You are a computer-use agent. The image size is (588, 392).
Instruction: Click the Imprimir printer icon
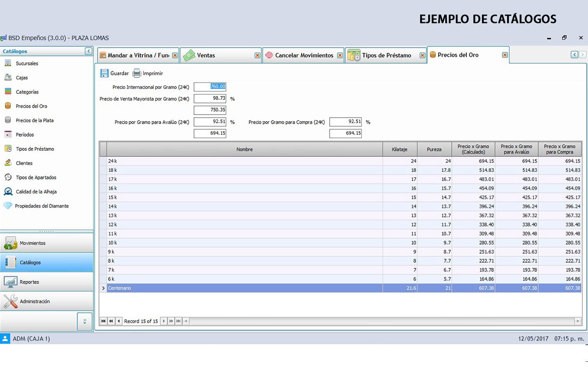[137, 73]
